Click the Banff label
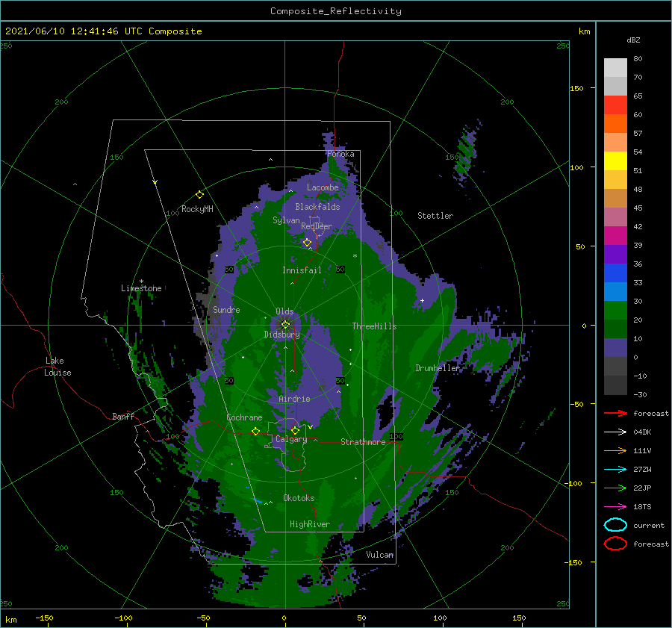This screenshot has width=672, height=628. pos(123,416)
